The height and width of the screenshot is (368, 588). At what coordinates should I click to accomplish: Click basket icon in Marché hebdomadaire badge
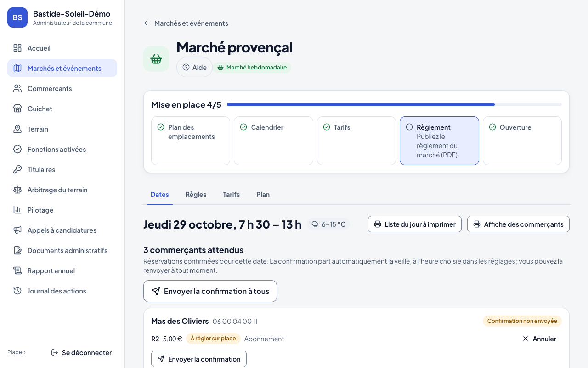click(x=220, y=68)
